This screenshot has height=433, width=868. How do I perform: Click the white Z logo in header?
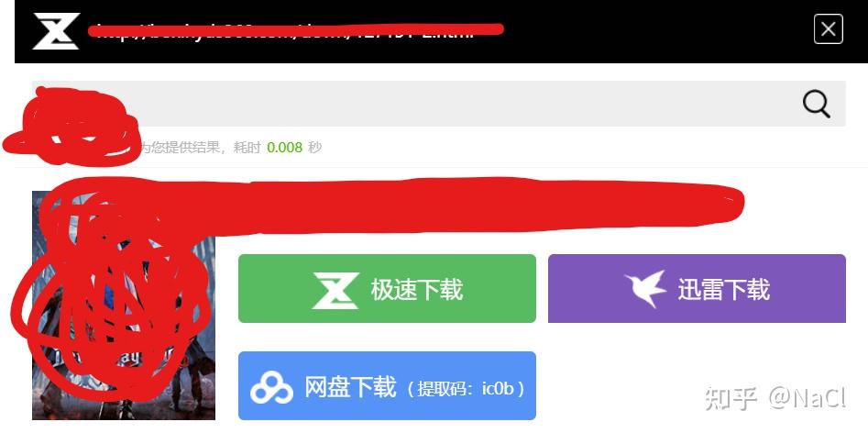[56, 31]
